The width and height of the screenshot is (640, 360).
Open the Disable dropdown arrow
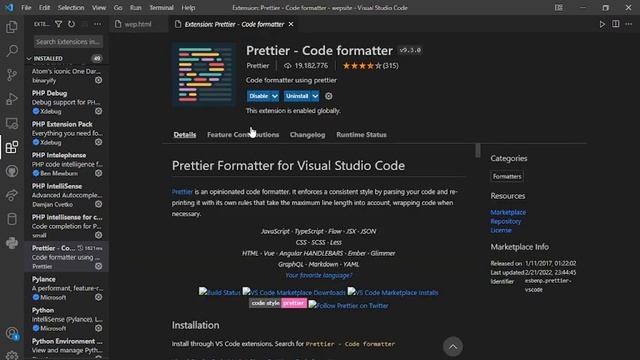click(x=275, y=96)
